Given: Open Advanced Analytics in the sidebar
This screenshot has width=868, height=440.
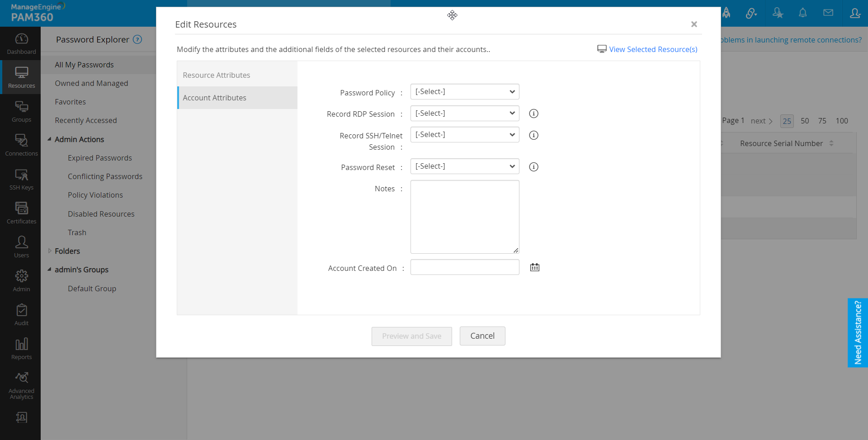Looking at the screenshot, I should 21,386.
